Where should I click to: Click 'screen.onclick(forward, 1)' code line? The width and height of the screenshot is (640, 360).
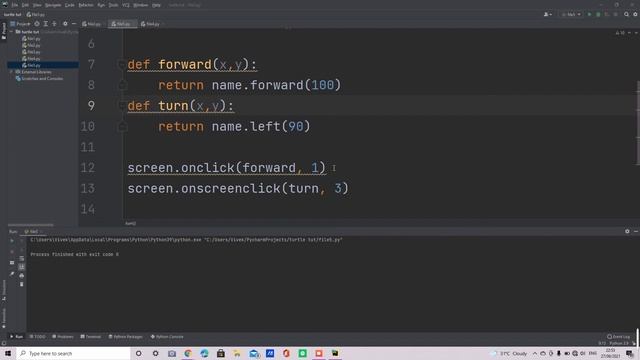point(227,168)
